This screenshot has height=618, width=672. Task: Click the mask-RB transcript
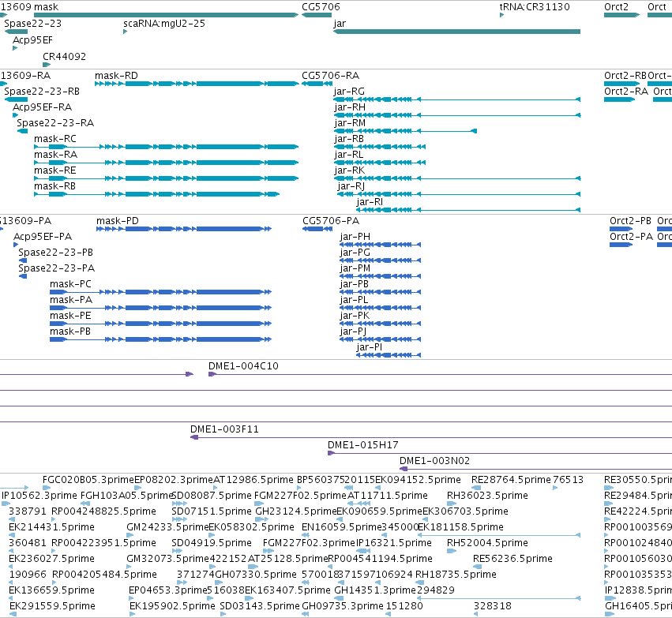157,194
